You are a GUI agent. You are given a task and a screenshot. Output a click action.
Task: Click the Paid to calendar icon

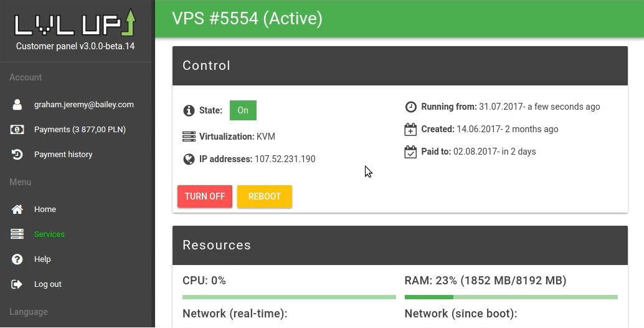click(x=410, y=152)
